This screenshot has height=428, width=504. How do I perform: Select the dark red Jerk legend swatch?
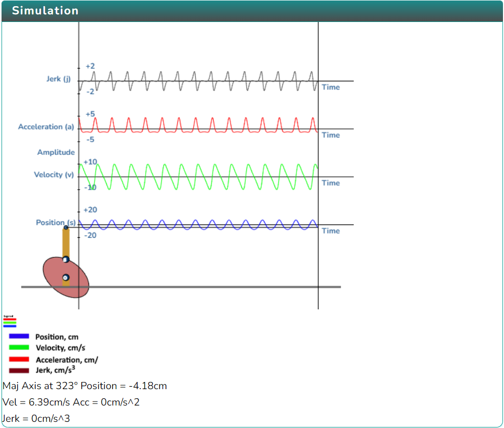19,370
